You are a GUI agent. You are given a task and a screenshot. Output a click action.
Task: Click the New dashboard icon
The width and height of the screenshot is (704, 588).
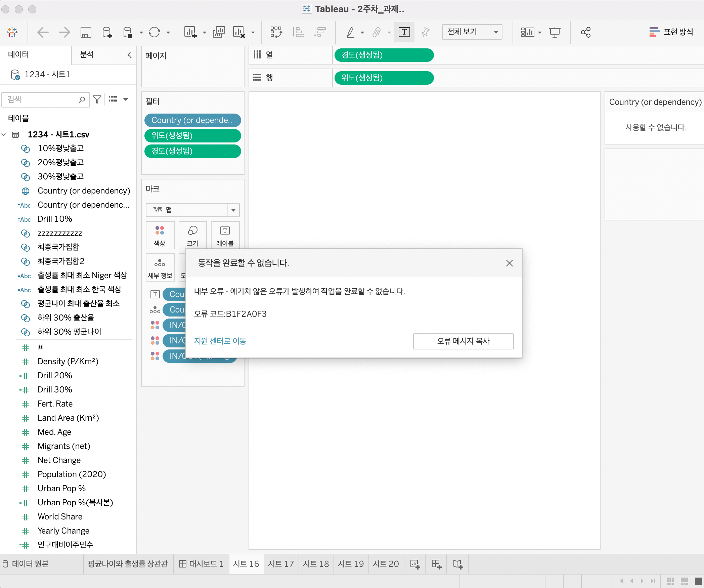coord(436,564)
